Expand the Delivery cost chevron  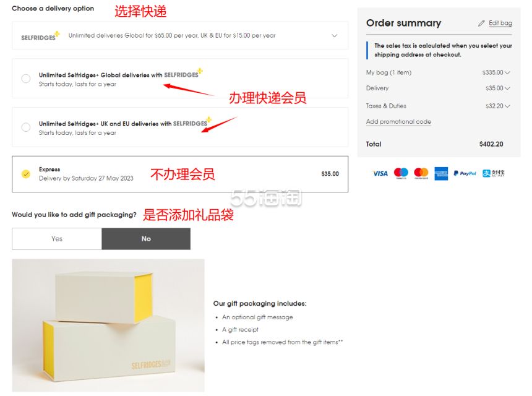point(507,88)
